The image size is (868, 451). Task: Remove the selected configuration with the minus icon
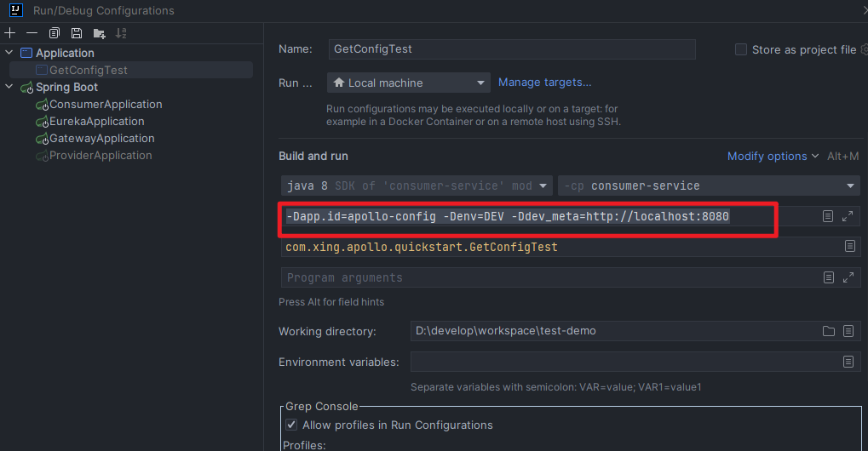[32, 33]
